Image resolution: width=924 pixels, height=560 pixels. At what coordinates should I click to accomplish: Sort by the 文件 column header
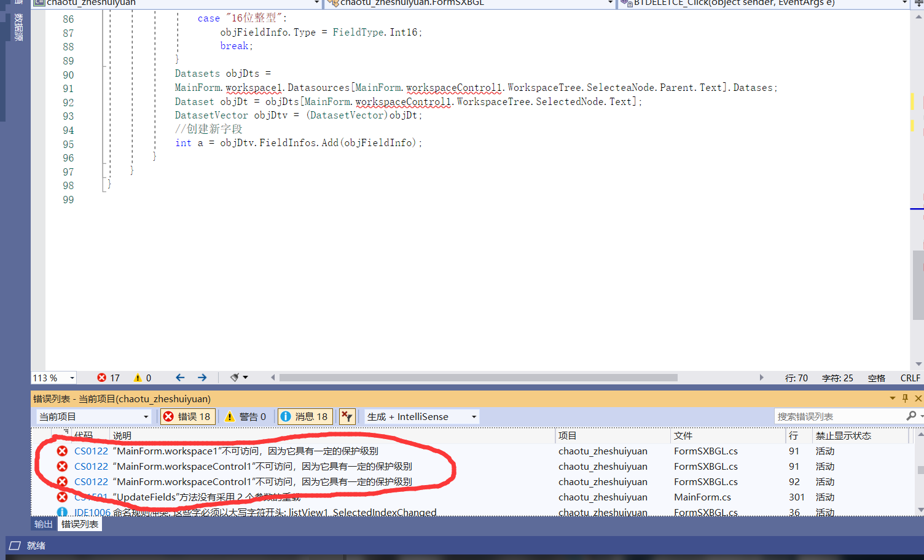click(x=728, y=435)
